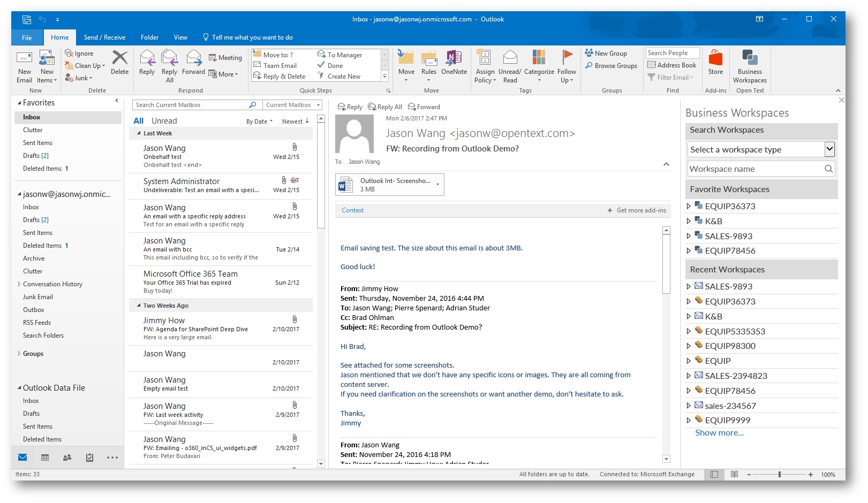
Task: Open the Address Book
Action: tap(672, 65)
